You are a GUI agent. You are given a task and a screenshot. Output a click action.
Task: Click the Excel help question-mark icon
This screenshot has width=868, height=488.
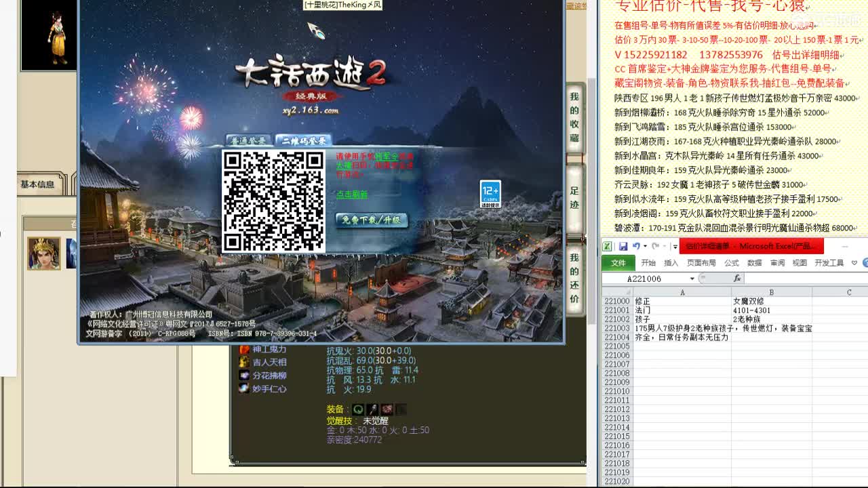865,263
